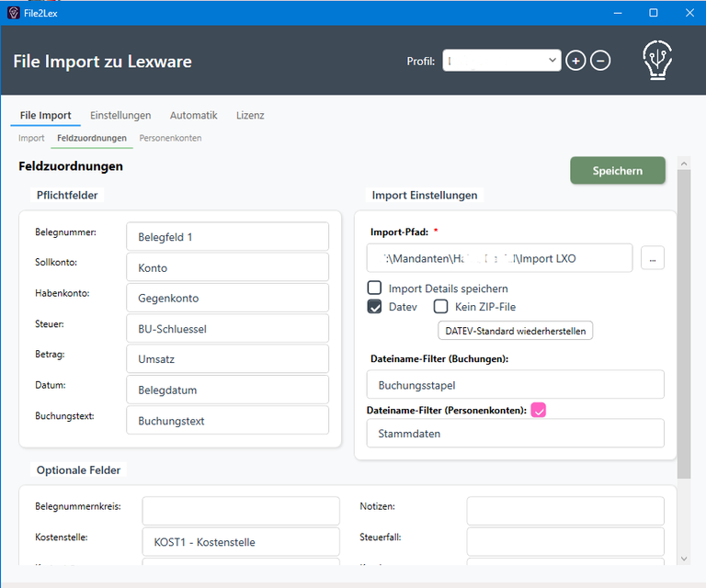The height and width of the screenshot is (588, 706).
Task: Minimize the File2Lex window
Action: click(x=618, y=13)
